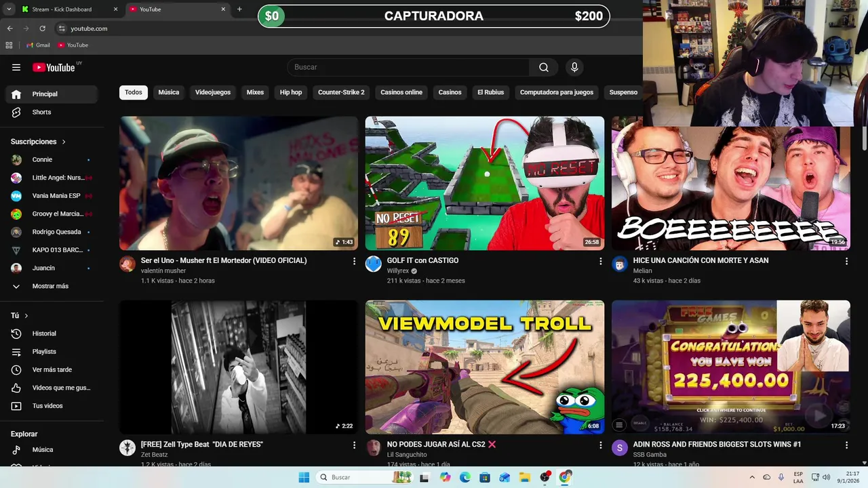This screenshot has height=488, width=868.
Task: Open Gmail bookmark
Action: (38, 45)
